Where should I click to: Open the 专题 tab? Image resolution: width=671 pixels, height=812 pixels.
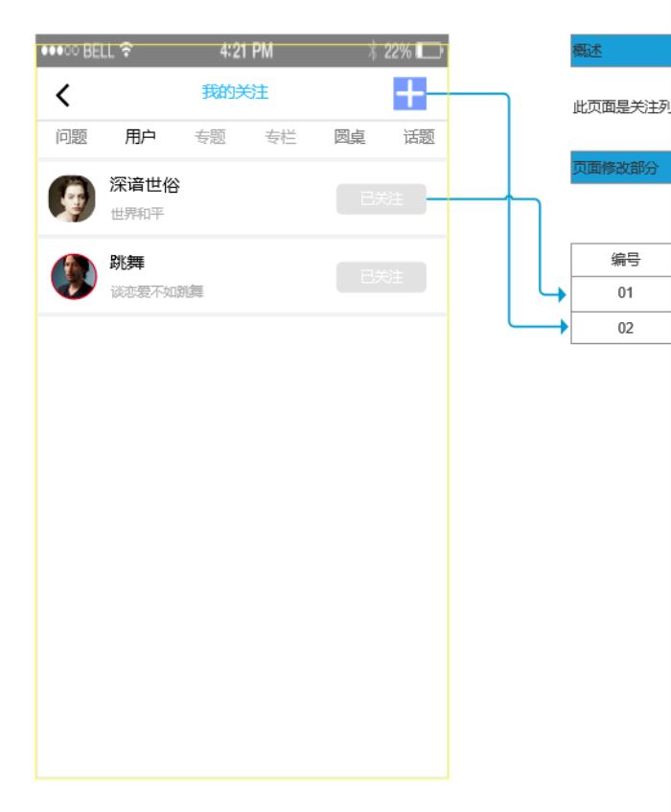click(210, 137)
